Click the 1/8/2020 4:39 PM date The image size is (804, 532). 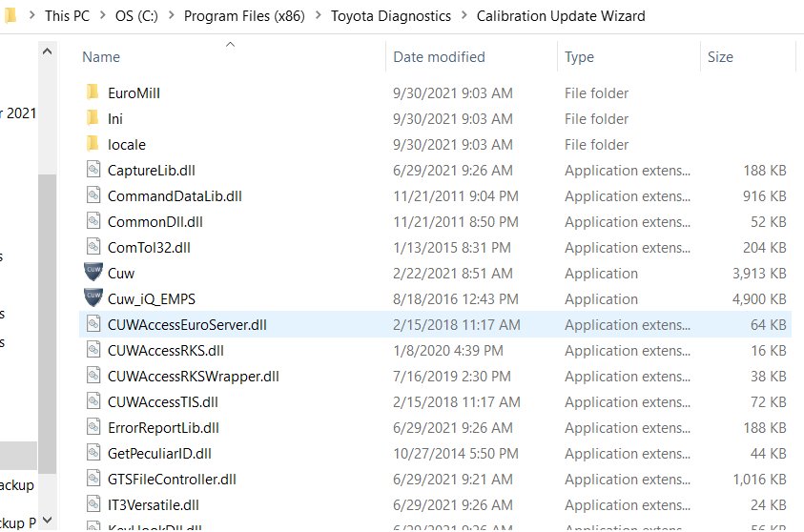447,351
